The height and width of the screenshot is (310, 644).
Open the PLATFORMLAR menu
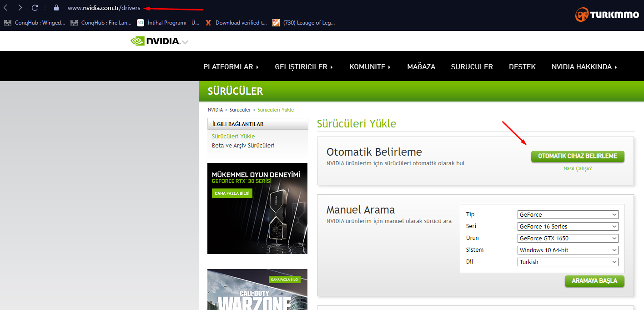click(x=231, y=67)
